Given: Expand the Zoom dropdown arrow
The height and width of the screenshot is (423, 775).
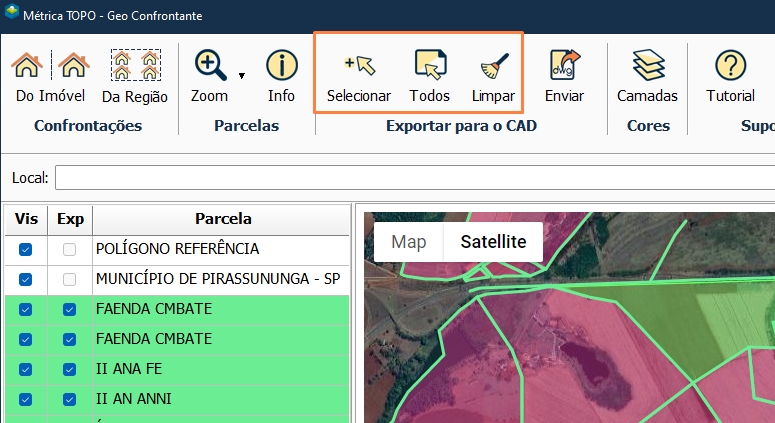Looking at the screenshot, I should pos(241,76).
